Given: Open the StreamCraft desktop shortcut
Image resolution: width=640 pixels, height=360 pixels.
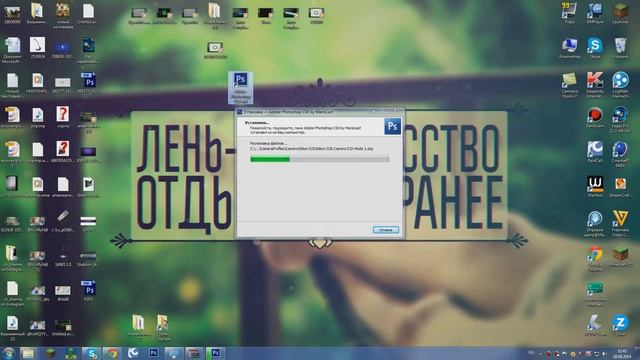Looking at the screenshot, I should (620, 187).
